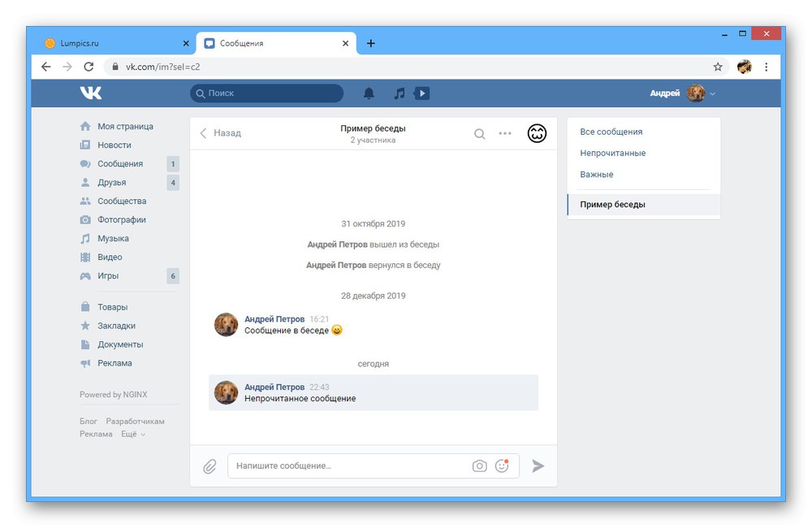Open the music note icon in header
Image resolution: width=812 pixels, height=528 pixels.
[400, 93]
